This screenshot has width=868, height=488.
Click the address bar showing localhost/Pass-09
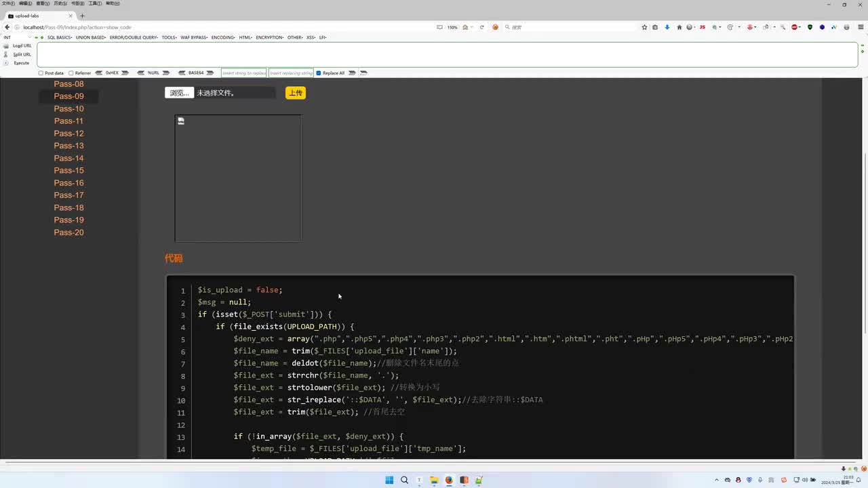[x=224, y=27]
